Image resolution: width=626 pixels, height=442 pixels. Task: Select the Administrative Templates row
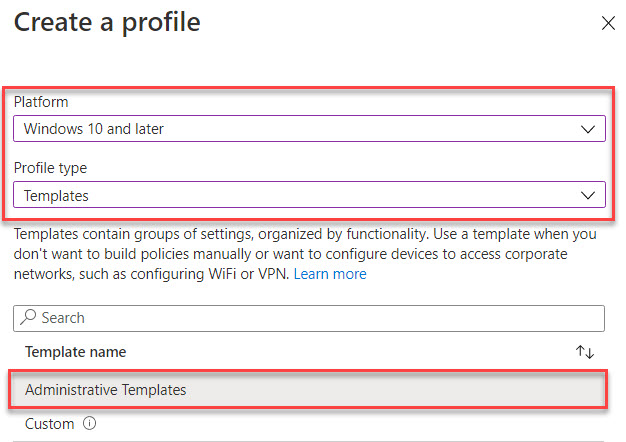tap(308, 389)
